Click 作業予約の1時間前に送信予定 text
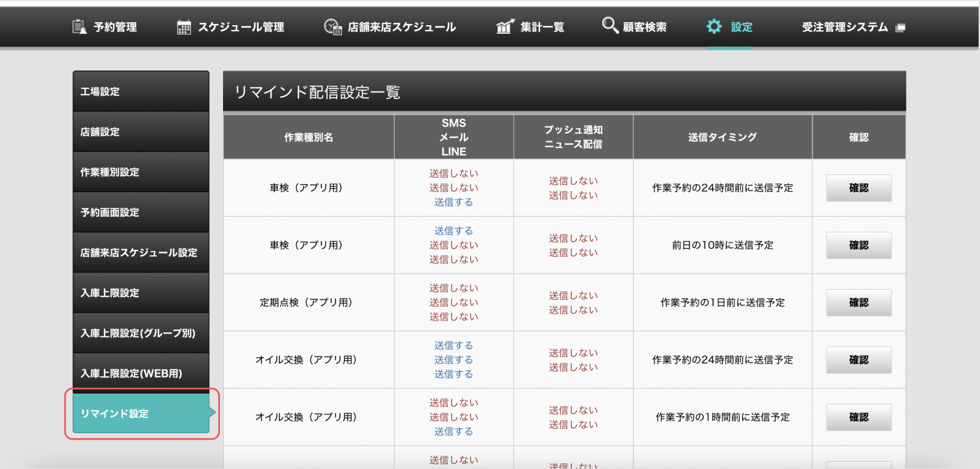Viewport: 980px width, 469px height. coord(723,417)
